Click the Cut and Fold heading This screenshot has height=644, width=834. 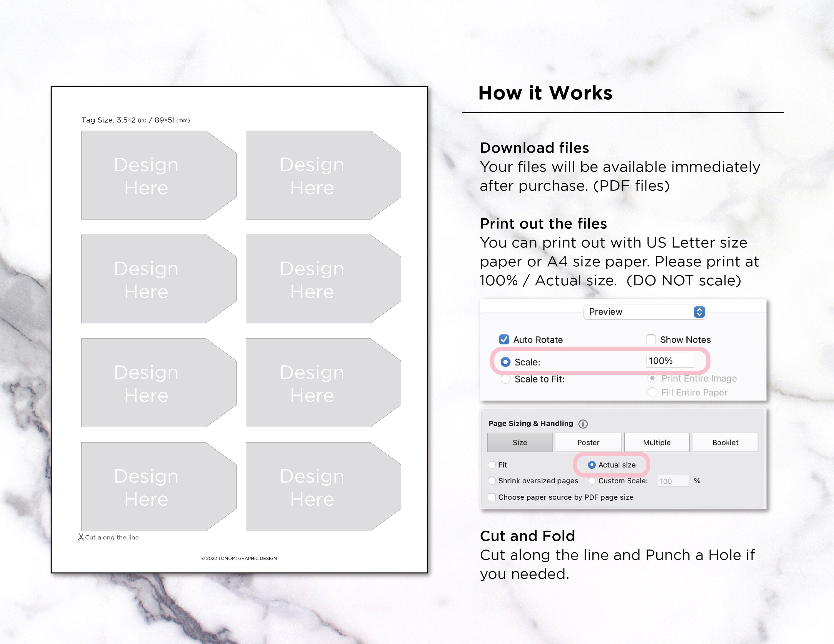(x=527, y=536)
